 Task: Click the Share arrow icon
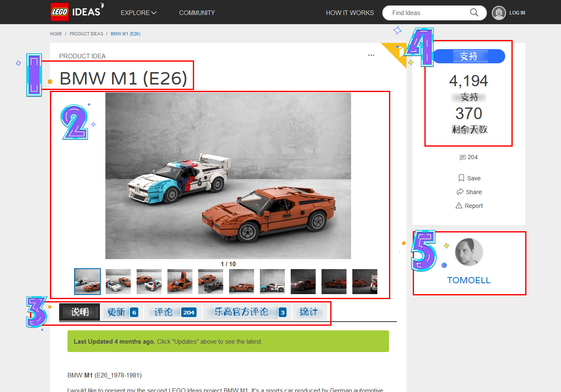(x=460, y=192)
